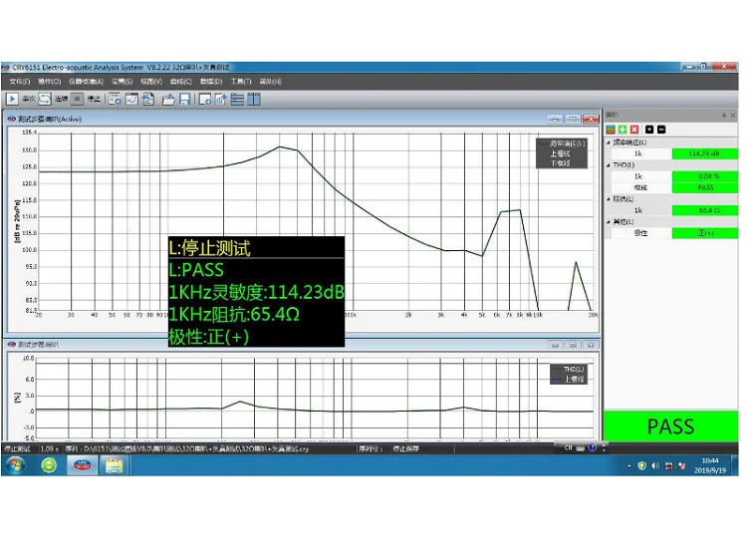
Task: Click the black minus collapse icon in results panel
Action: coord(660,130)
